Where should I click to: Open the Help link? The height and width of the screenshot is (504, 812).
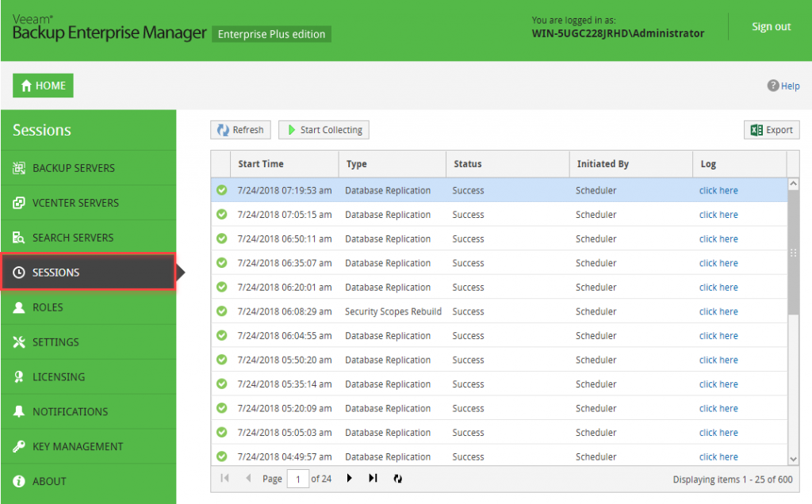point(783,85)
